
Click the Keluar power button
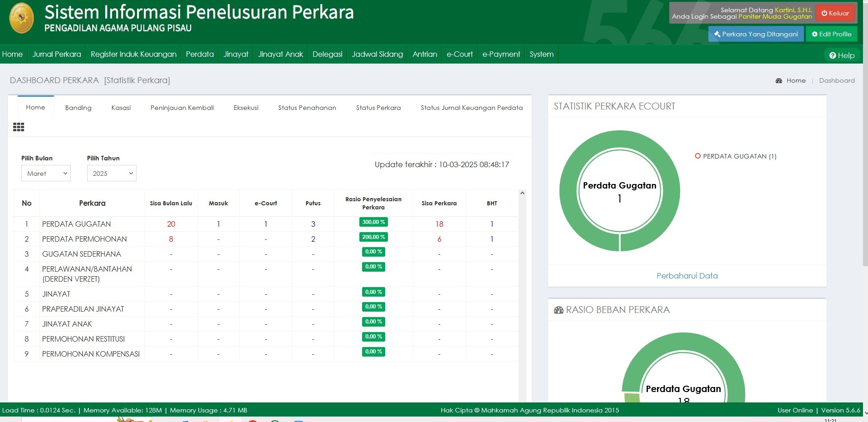pos(835,13)
